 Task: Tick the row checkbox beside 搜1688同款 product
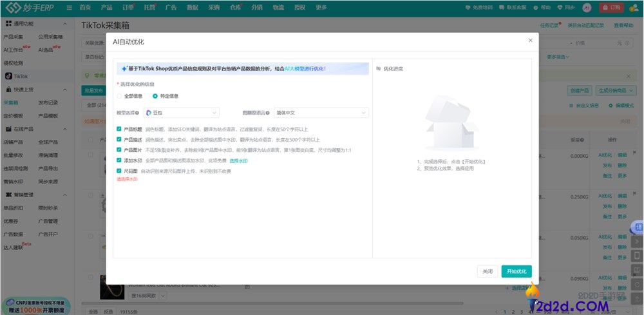pyautogui.click(x=91, y=277)
